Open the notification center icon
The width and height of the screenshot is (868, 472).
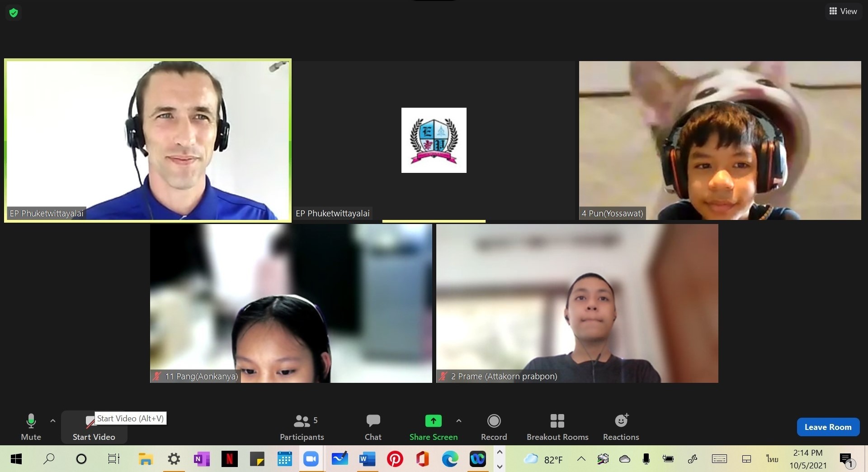click(x=846, y=460)
